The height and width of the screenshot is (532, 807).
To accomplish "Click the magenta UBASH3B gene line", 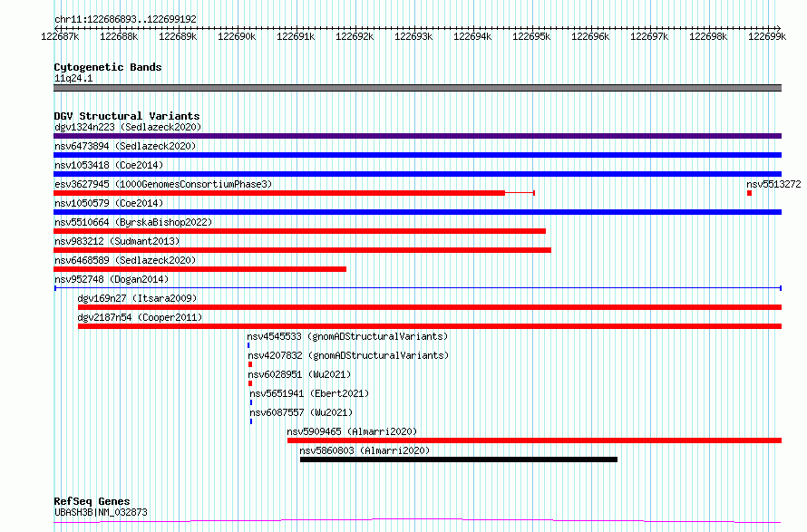I will (417, 521).
